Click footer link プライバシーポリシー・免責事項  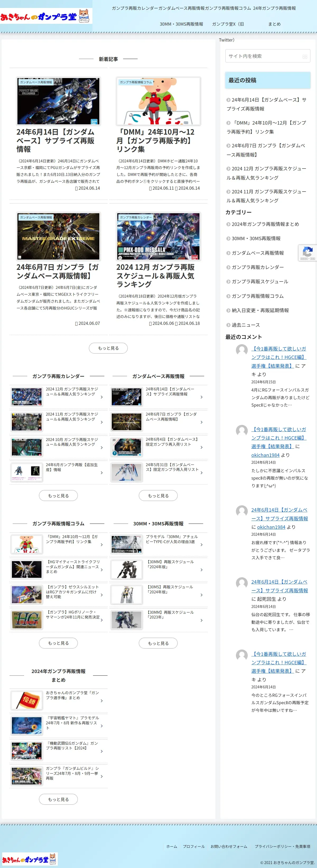point(282,846)
